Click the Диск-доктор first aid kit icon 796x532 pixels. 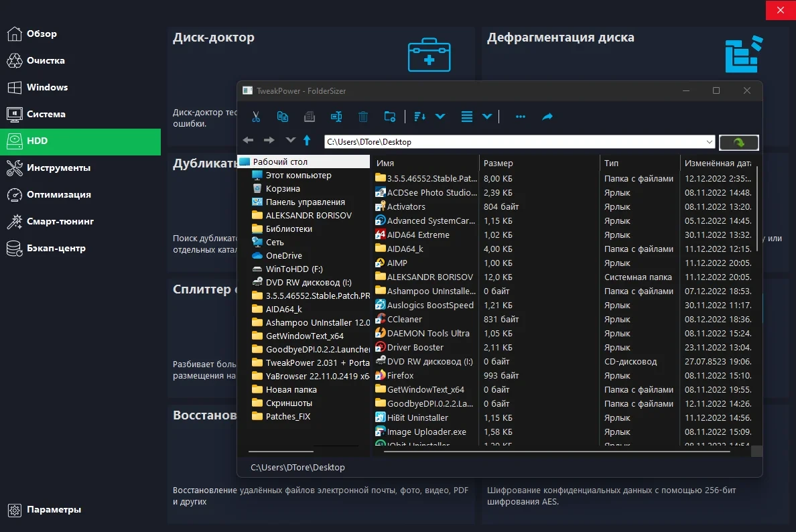429,55
